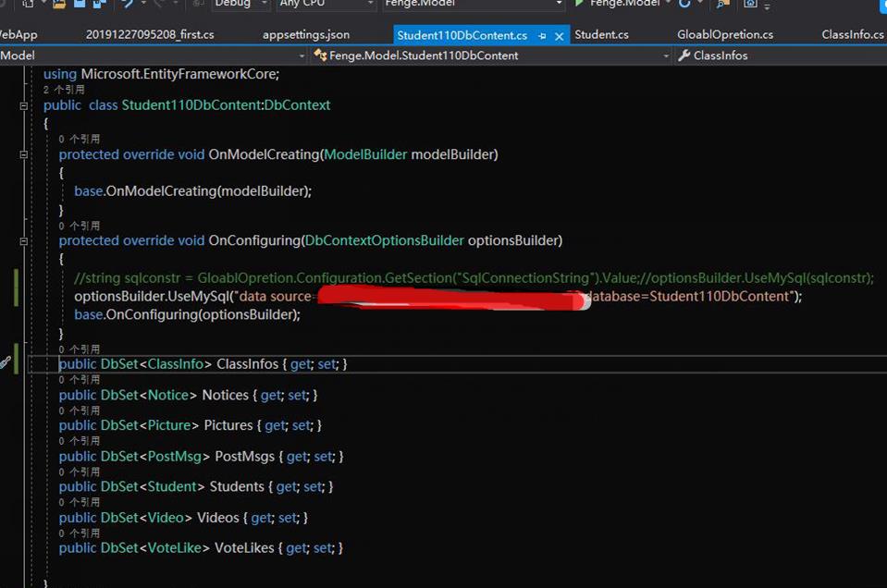Click the OnConfiguring method name
This screenshot has height=588, width=887.
click(254, 240)
